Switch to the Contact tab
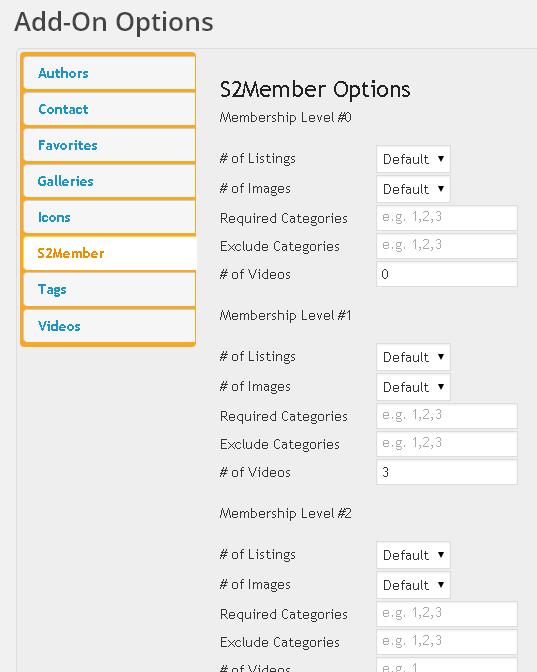This screenshot has width=537, height=672. point(110,109)
